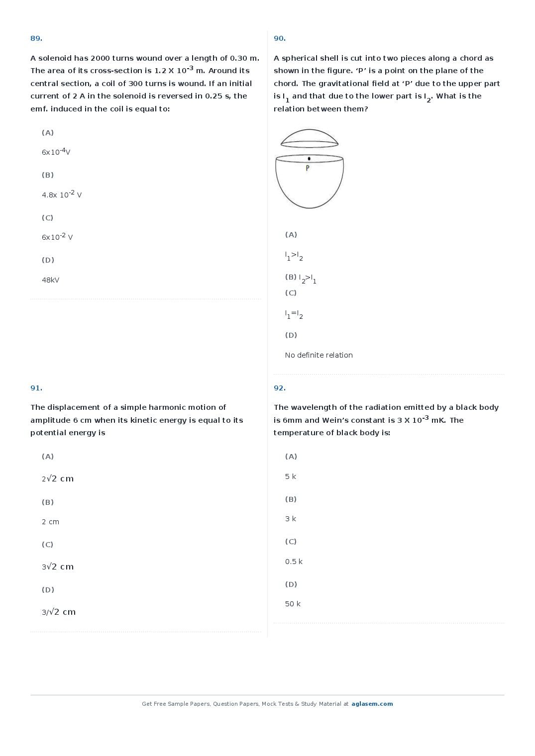Choose 2√2 cm for question 91
Viewport: 535px width, 756px height.
[x=58, y=478]
